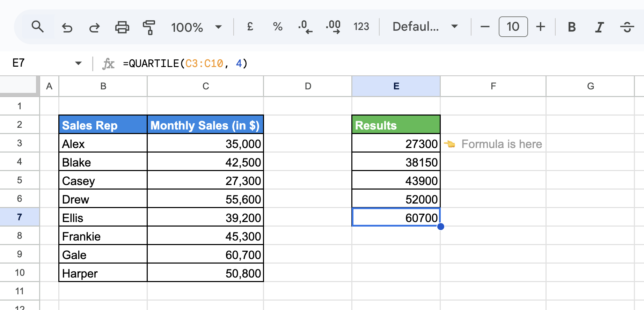Image resolution: width=644 pixels, height=310 pixels.
Task: Format as currency with pound icon
Action: pyautogui.click(x=250, y=27)
